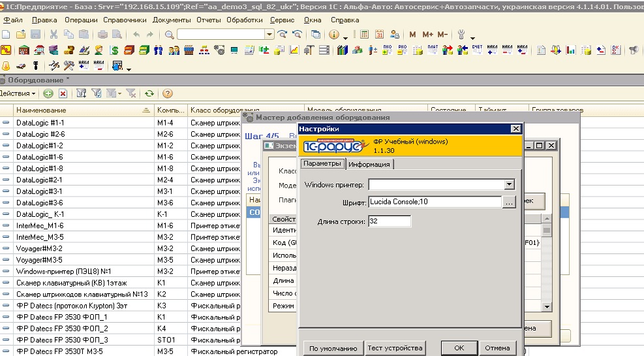The image size is (644, 356).
Task: Click the organizational chart icon
Action: (x=204, y=50)
